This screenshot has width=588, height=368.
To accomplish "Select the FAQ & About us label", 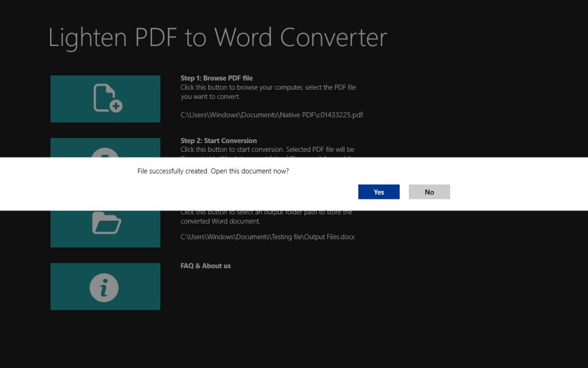I will tap(206, 266).
